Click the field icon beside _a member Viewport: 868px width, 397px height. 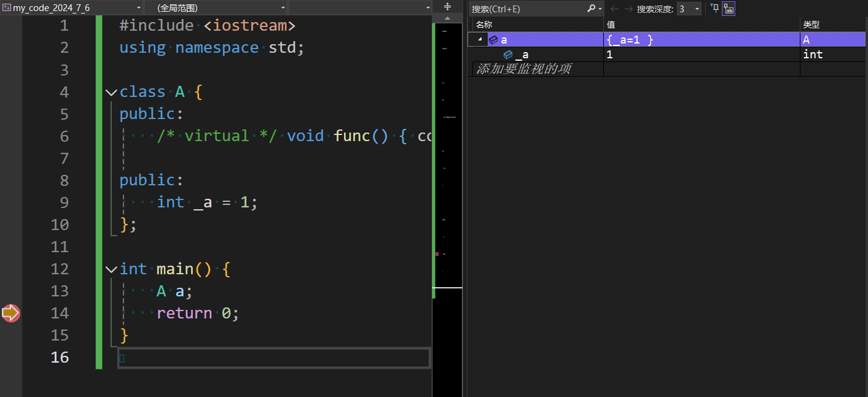(508, 55)
